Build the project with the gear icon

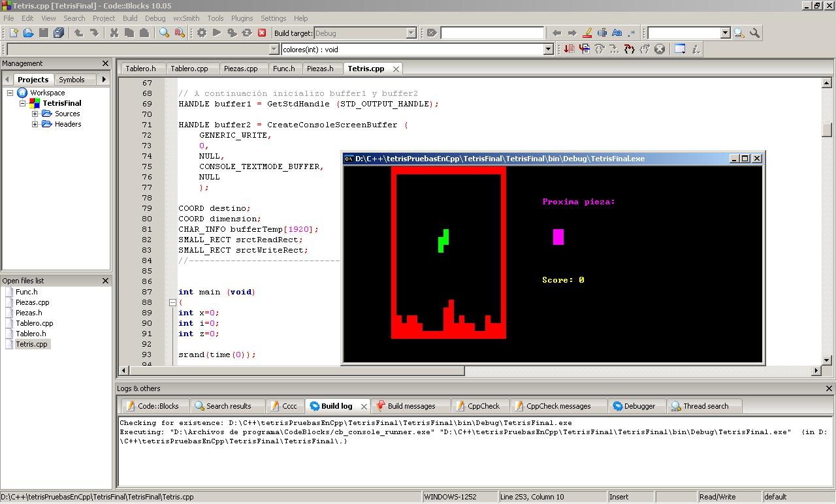201,33
